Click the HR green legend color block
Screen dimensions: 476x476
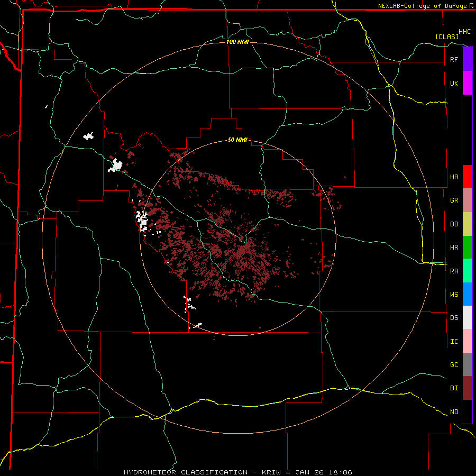[467, 248]
